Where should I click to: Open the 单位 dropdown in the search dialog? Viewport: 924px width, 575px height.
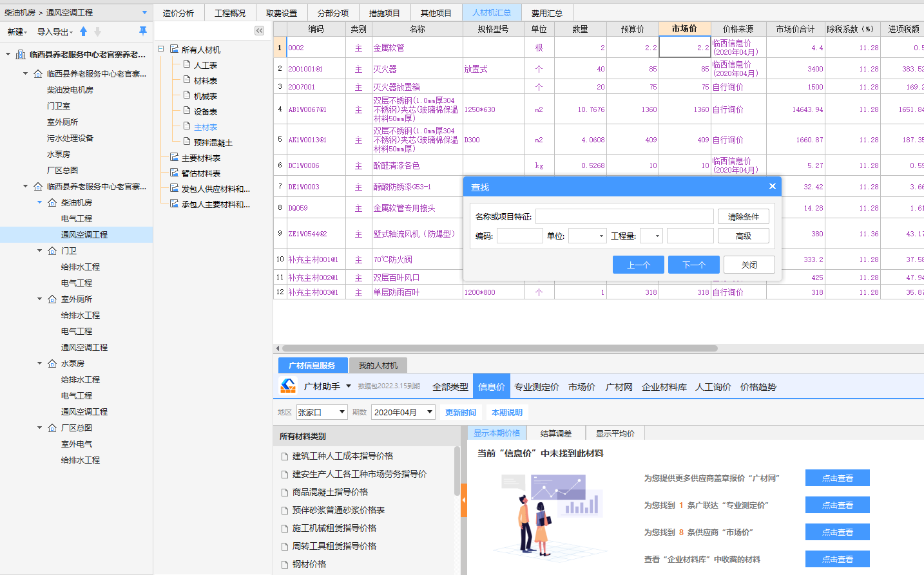coord(601,236)
